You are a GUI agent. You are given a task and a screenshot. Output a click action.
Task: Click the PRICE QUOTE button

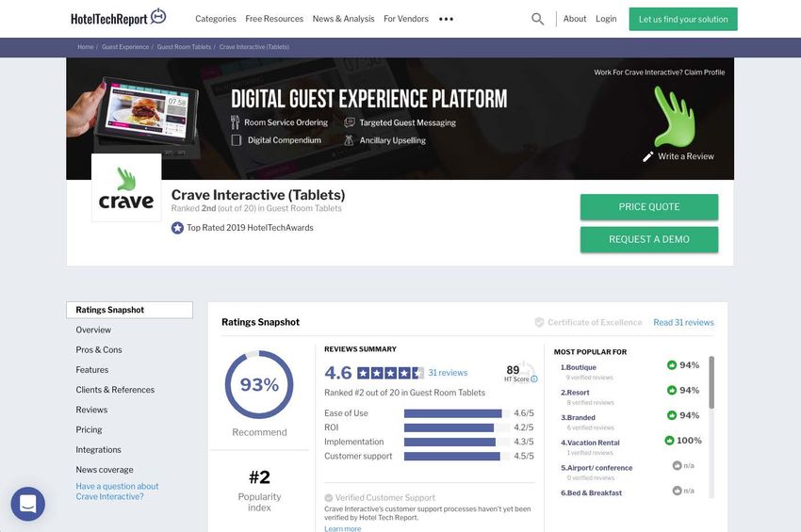pyautogui.click(x=649, y=207)
